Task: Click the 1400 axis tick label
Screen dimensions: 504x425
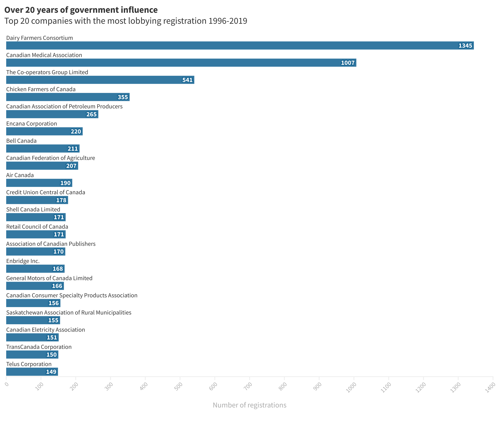Action: coord(490,387)
